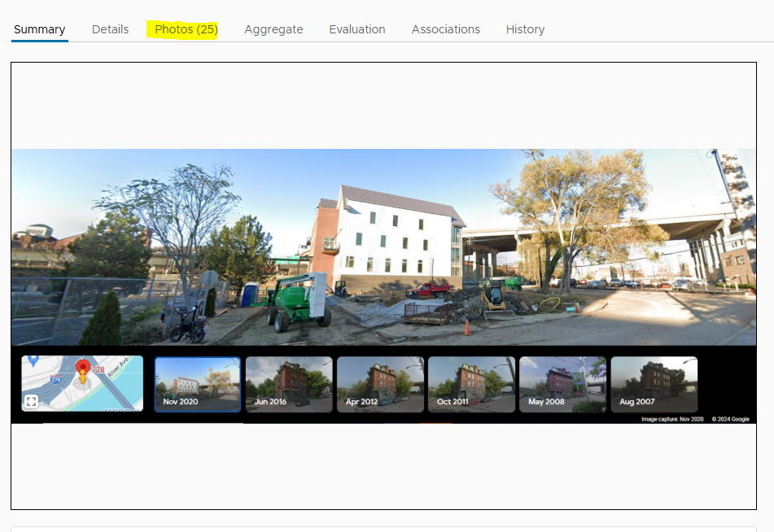
Task: Open the Oct 2011 street view thumbnail
Action: click(x=471, y=384)
